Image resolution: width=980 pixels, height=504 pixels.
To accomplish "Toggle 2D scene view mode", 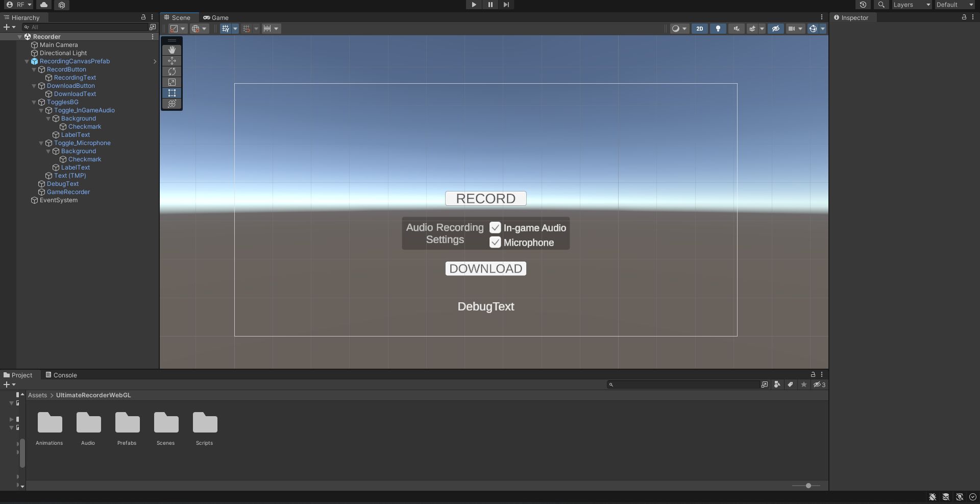I will tap(699, 29).
